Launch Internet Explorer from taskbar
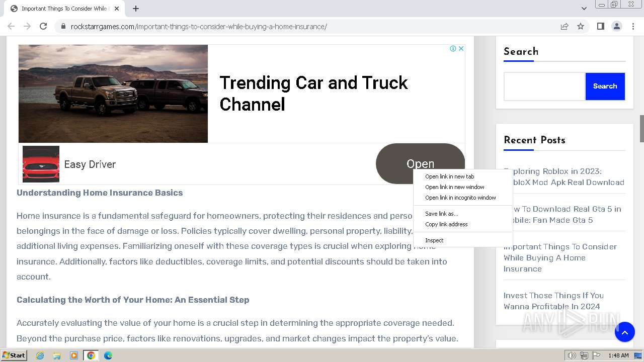 click(40, 355)
